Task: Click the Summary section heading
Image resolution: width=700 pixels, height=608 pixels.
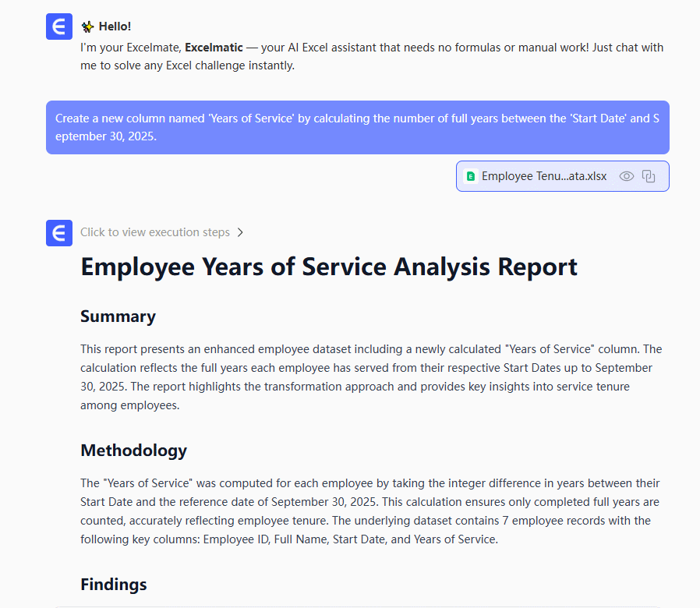Action: 118,316
